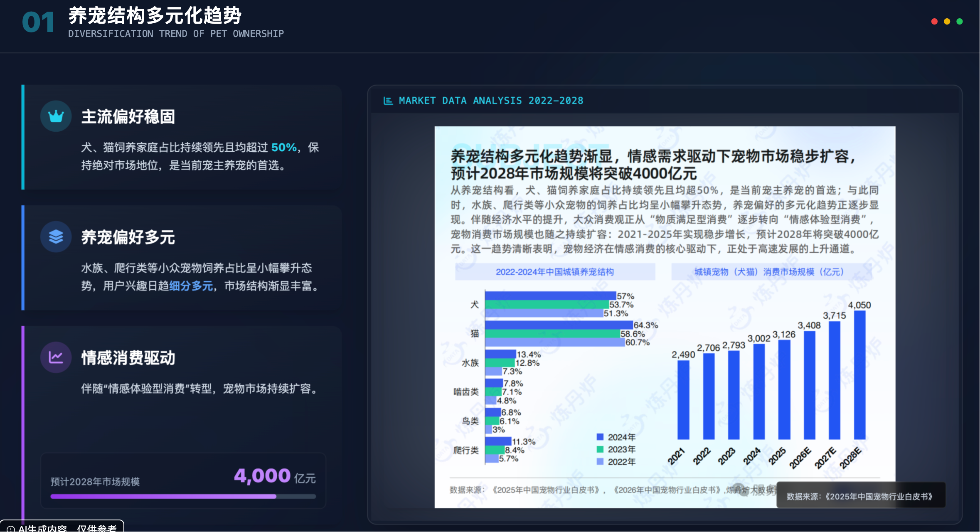The image size is (980, 532).
Task: Click the info icon in AI生成内容 badge
Action: point(11,529)
